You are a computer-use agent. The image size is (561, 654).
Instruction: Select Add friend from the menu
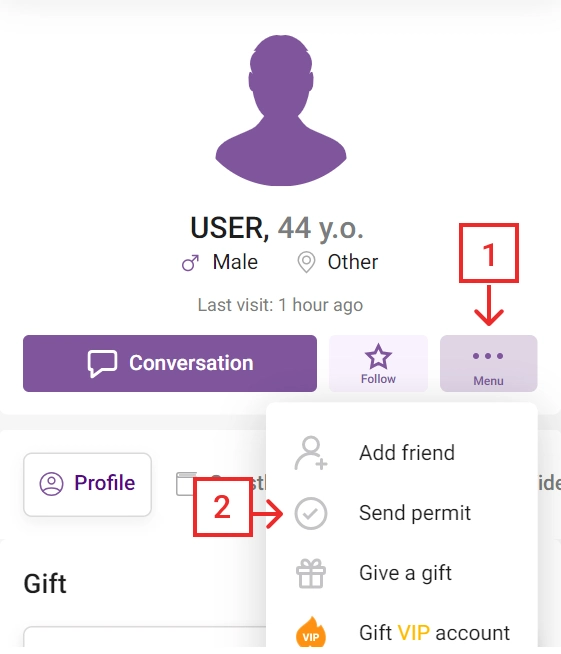tap(402, 453)
